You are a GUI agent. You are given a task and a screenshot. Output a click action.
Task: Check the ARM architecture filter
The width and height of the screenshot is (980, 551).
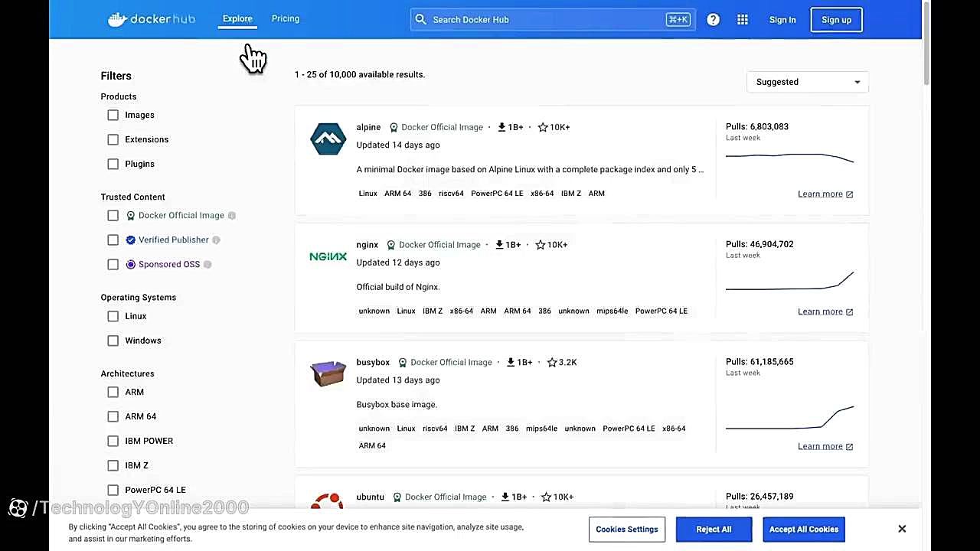(113, 392)
